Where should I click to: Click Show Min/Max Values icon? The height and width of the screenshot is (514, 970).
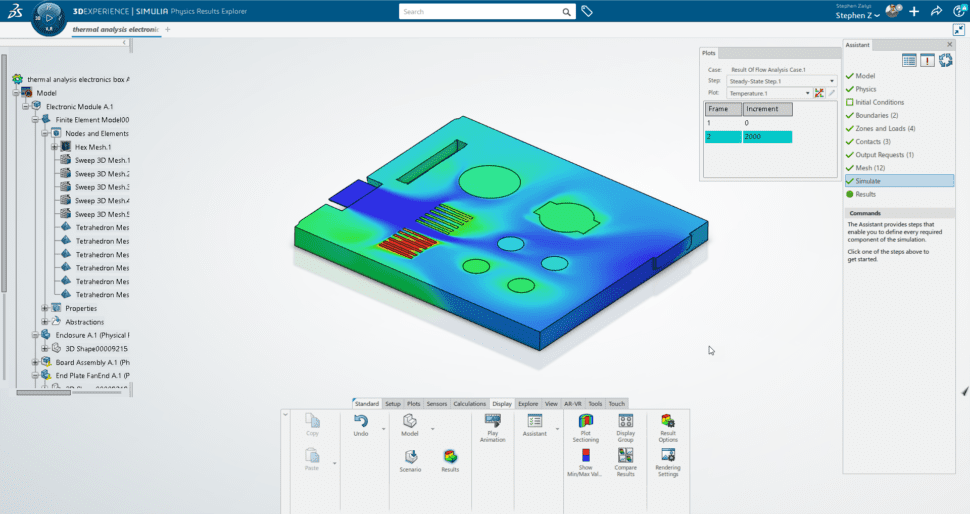[x=586, y=456]
